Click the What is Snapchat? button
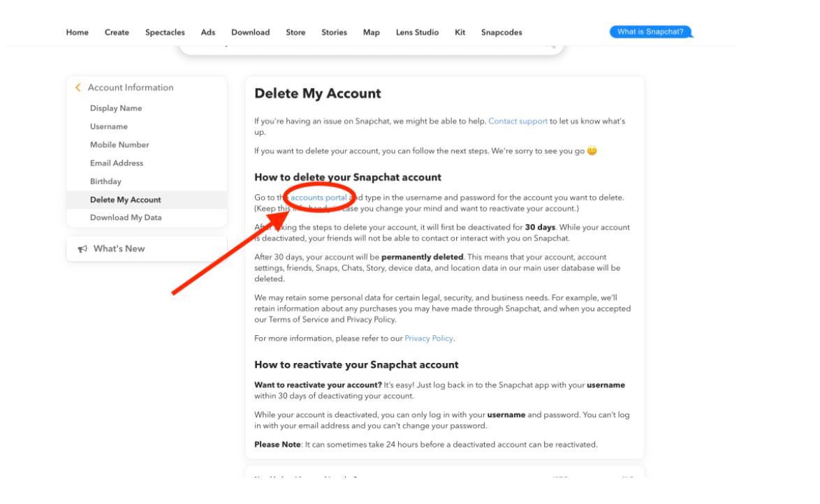 click(650, 32)
